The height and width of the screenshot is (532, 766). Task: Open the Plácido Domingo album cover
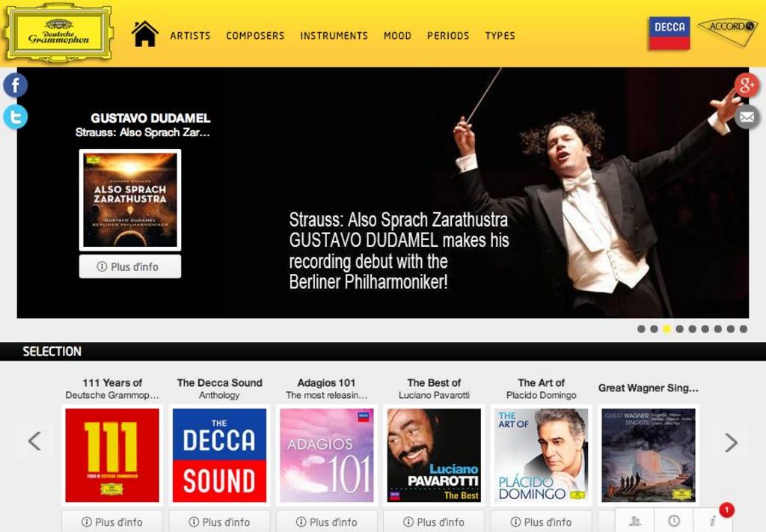[542, 455]
